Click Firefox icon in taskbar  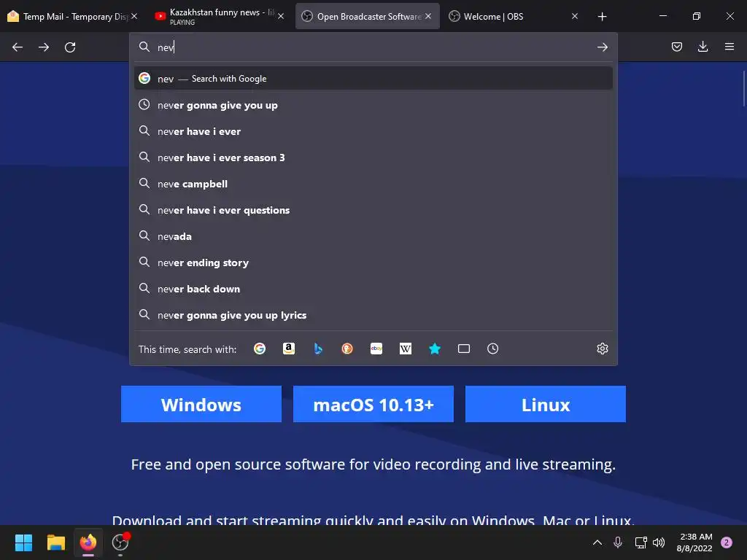click(x=88, y=542)
